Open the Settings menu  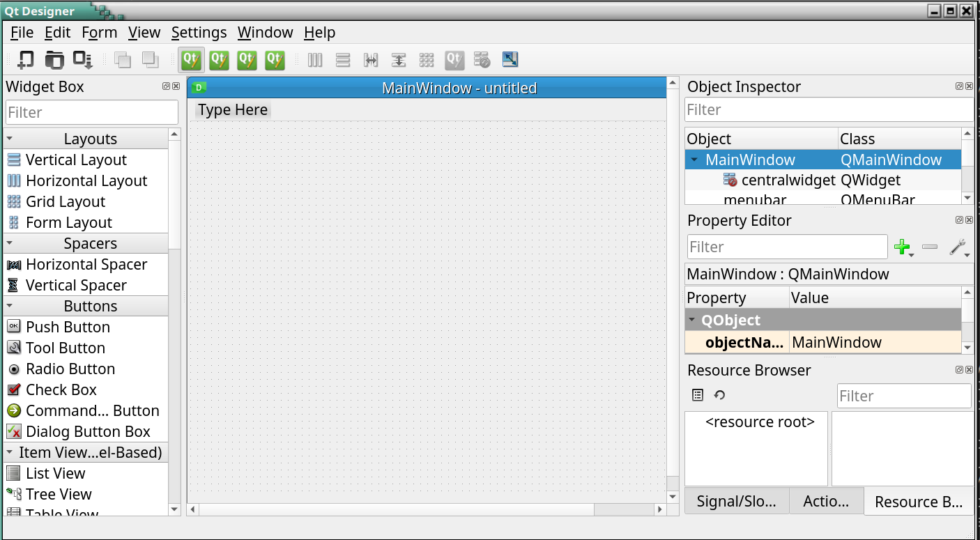(x=199, y=32)
